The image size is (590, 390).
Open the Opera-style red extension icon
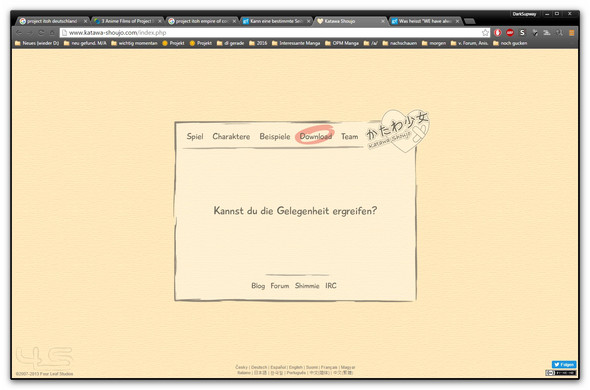497,33
